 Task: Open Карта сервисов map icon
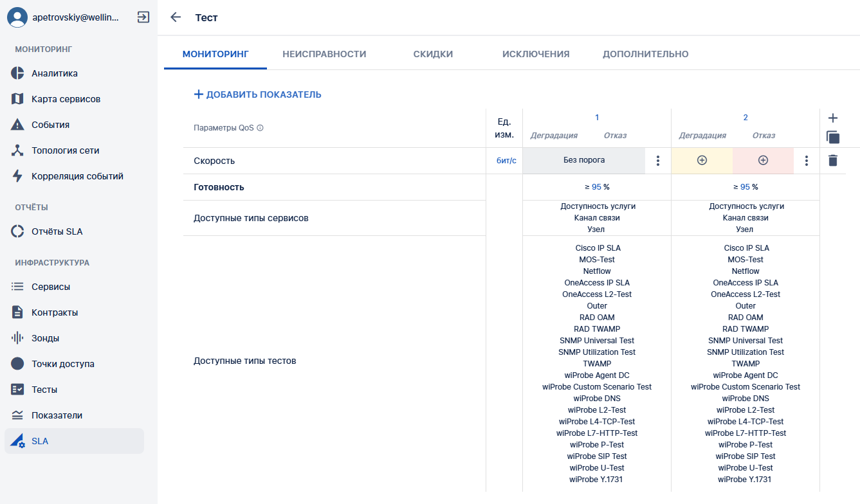18,99
